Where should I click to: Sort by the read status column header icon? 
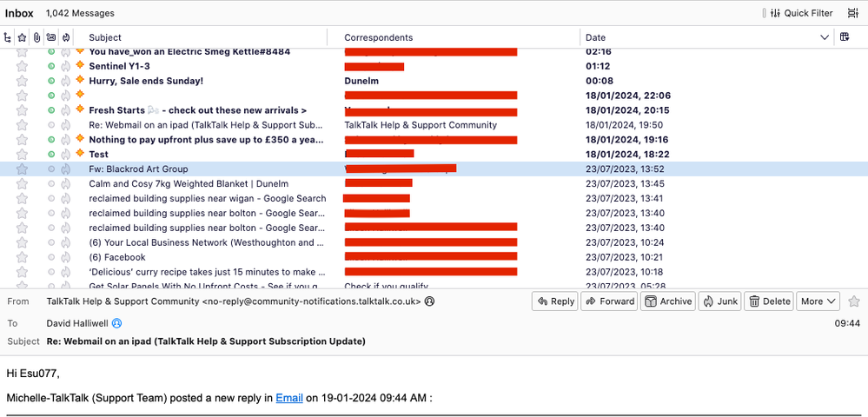51,37
